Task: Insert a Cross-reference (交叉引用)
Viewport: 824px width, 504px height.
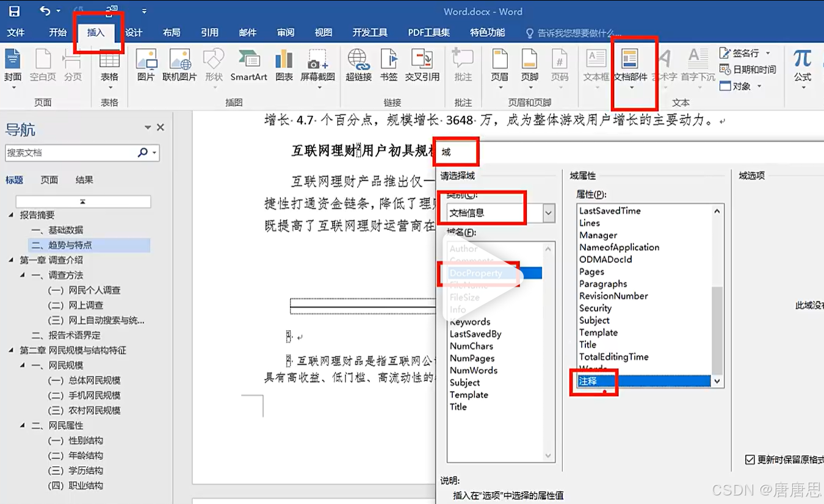Action: point(422,66)
